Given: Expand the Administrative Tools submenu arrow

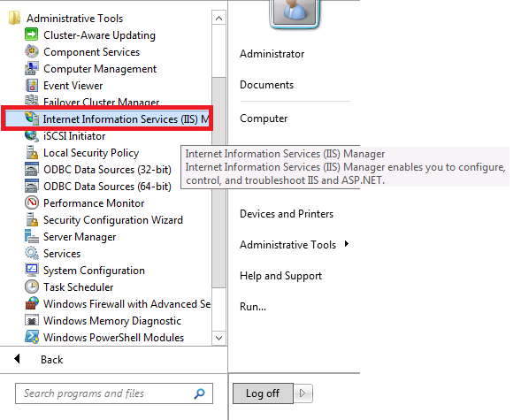Looking at the screenshot, I should (x=347, y=244).
